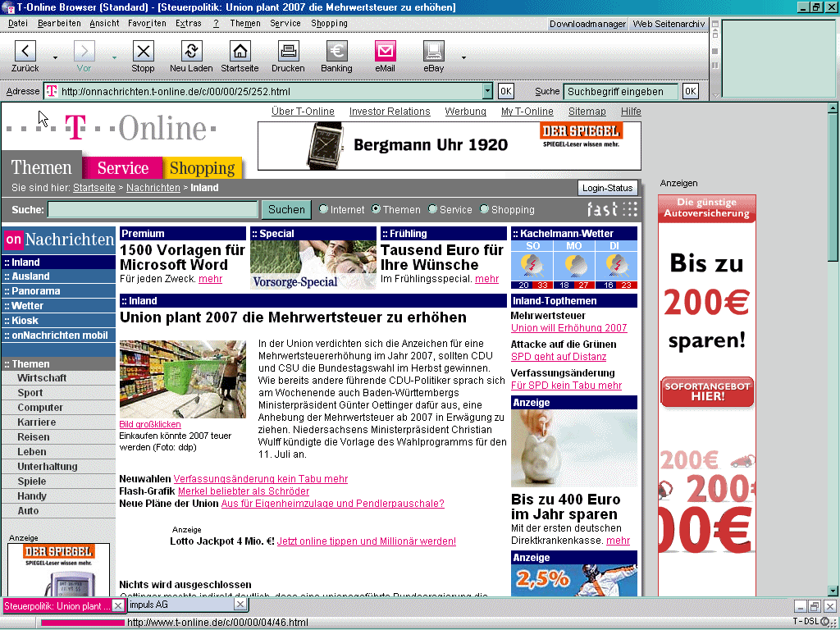Open the Sitemap link

587,112
